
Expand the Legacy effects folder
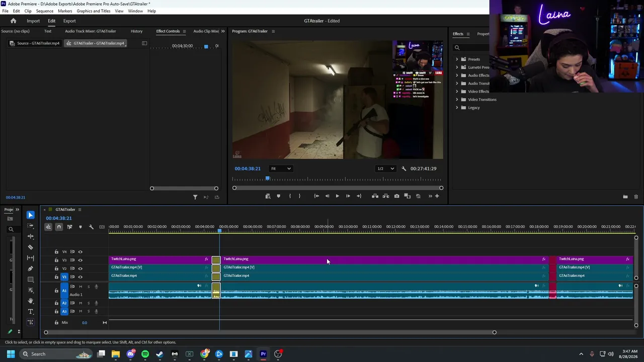pyautogui.click(x=457, y=108)
